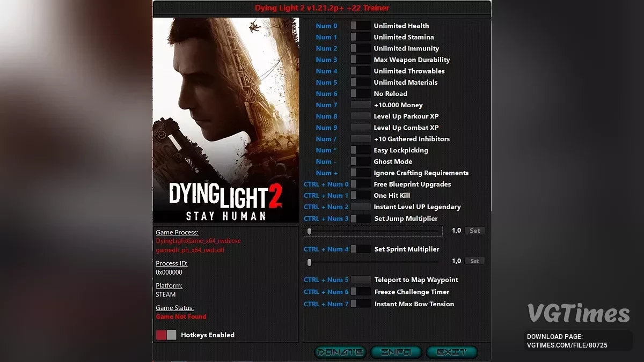Toggle Ghost Mode

[x=360, y=161]
